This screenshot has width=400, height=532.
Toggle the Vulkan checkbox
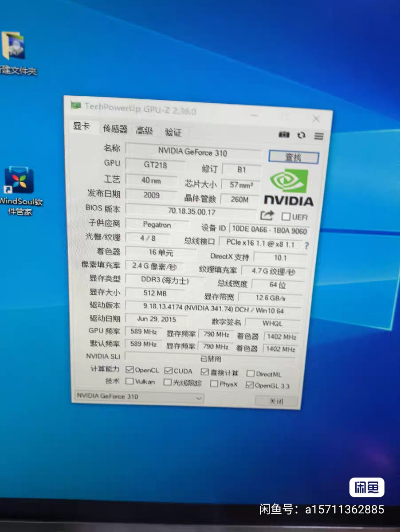coord(129,381)
